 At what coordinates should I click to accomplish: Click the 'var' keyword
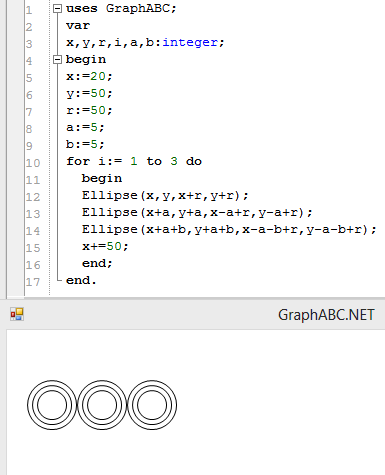tap(78, 26)
